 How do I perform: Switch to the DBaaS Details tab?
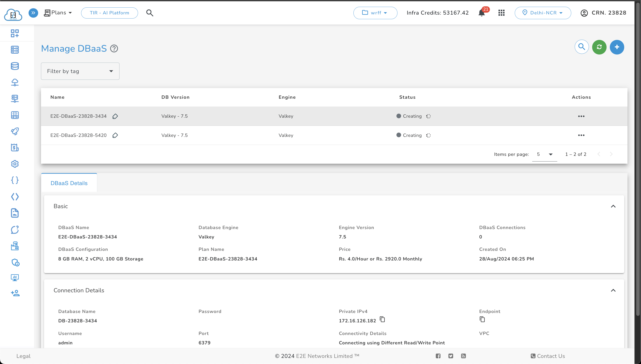[69, 183]
